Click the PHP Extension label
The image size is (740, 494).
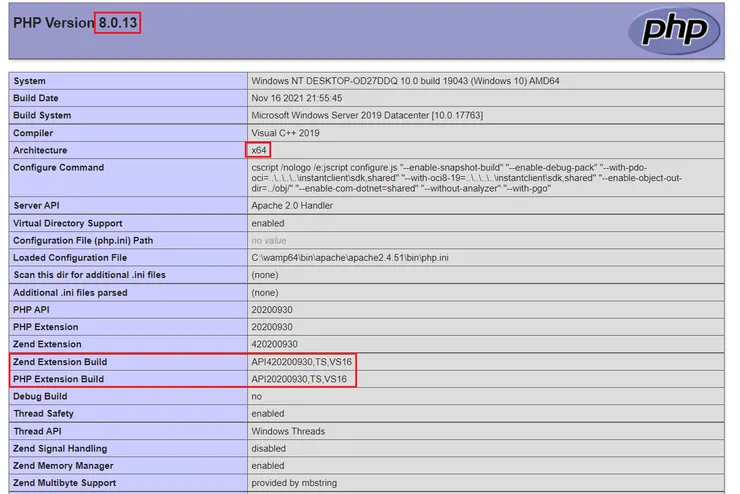pyautogui.click(x=46, y=327)
